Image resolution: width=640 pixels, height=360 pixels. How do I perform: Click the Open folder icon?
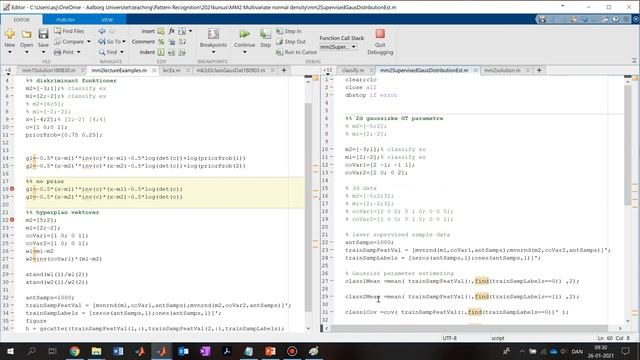point(27,34)
